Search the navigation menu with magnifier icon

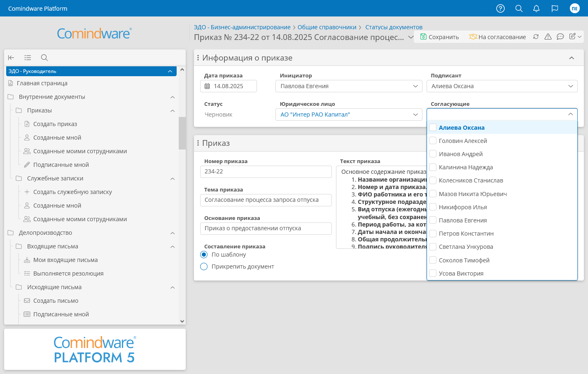(44, 58)
